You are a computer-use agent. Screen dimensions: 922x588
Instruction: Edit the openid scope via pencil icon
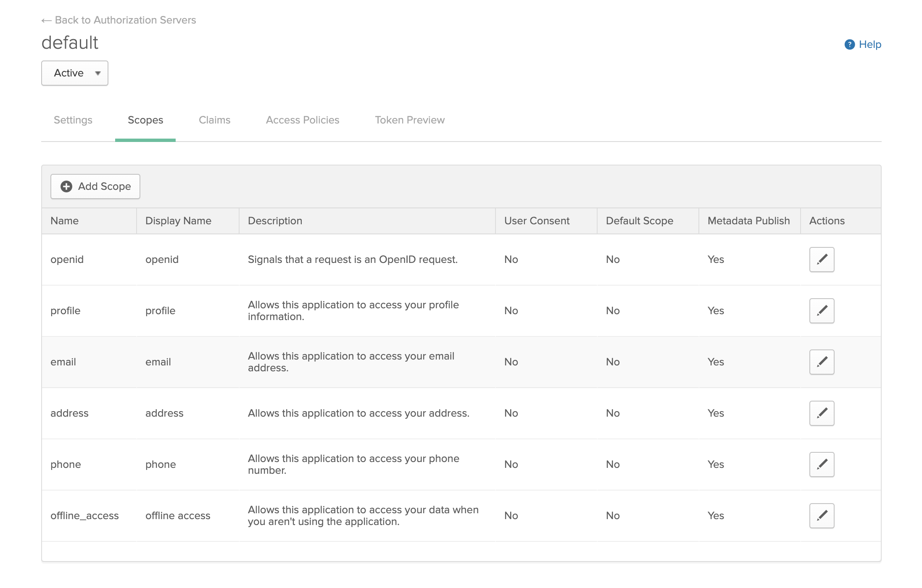(x=822, y=259)
